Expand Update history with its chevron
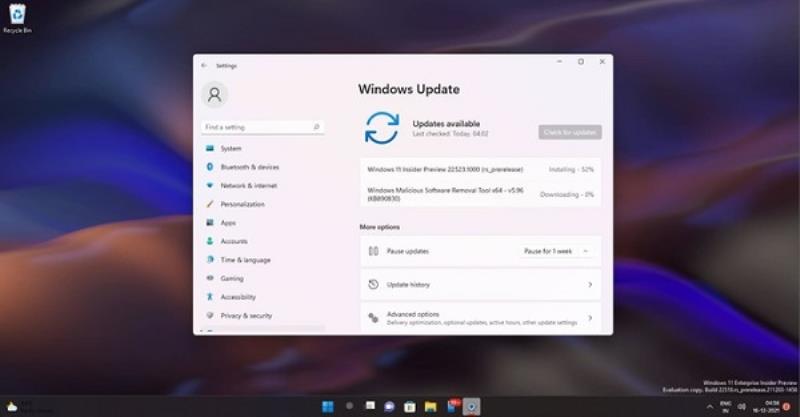This screenshot has height=417, width=800. (590, 285)
